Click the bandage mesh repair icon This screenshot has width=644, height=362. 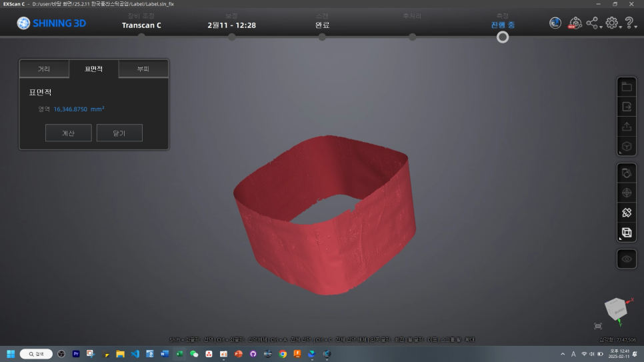point(627,213)
